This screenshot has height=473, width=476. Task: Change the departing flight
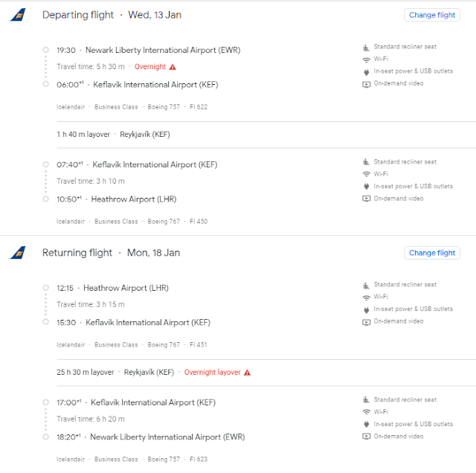click(432, 15)
